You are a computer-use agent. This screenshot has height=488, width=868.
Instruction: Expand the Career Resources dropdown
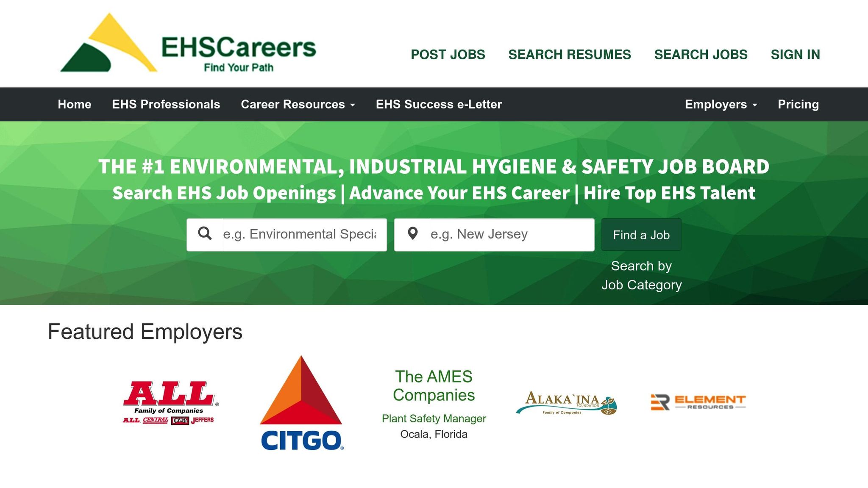click(x=298, y=104)
